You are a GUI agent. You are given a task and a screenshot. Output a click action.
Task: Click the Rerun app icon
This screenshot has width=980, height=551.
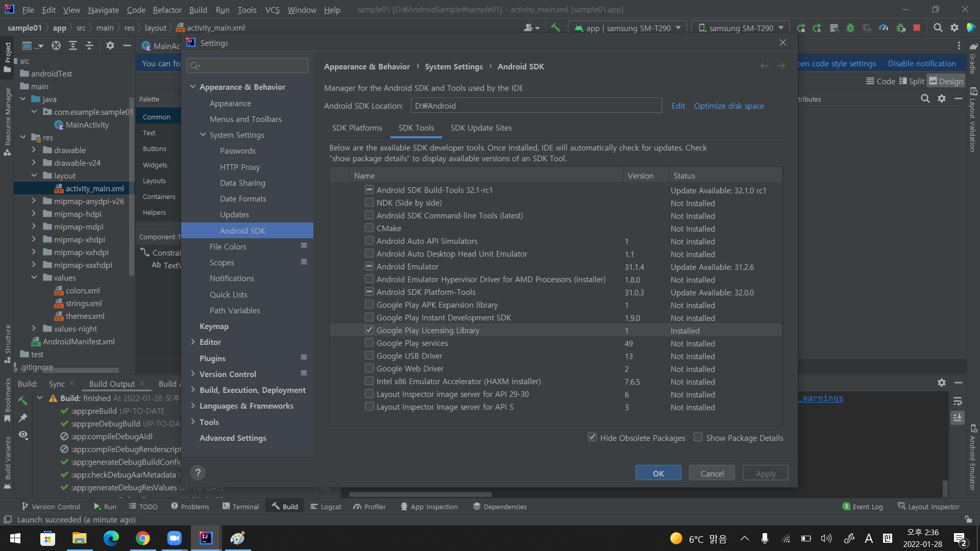(801, 28)
